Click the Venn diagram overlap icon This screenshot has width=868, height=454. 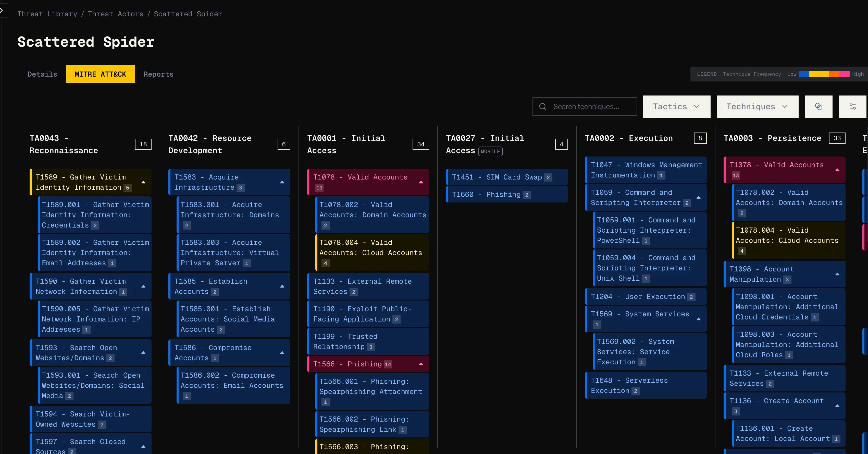click(x=818, y=106)
